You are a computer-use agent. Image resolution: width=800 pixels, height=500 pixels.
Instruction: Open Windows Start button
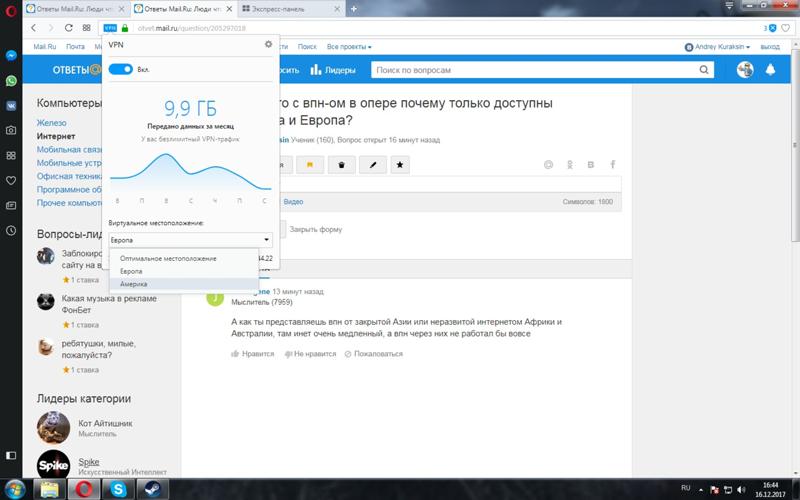click(x=15, y=489)
